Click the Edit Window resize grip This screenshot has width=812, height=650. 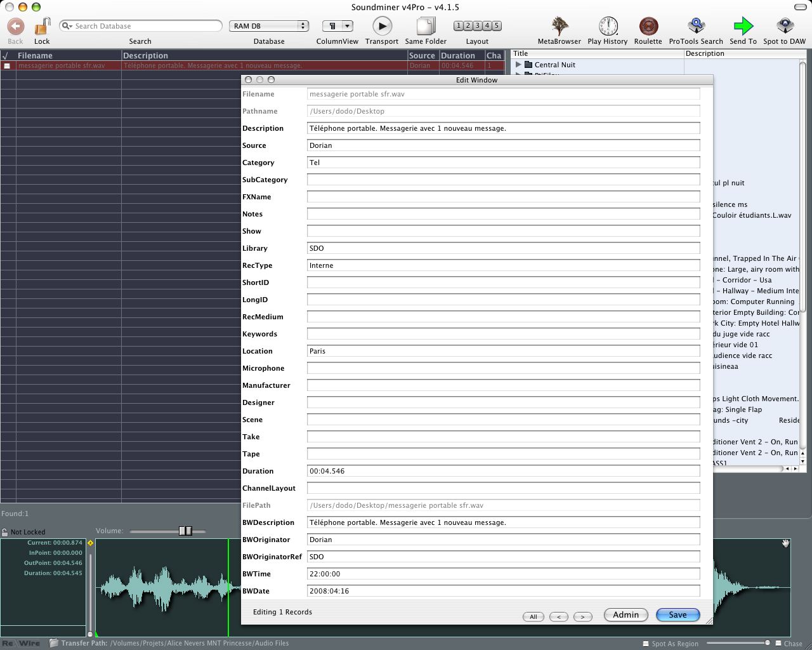708,620
